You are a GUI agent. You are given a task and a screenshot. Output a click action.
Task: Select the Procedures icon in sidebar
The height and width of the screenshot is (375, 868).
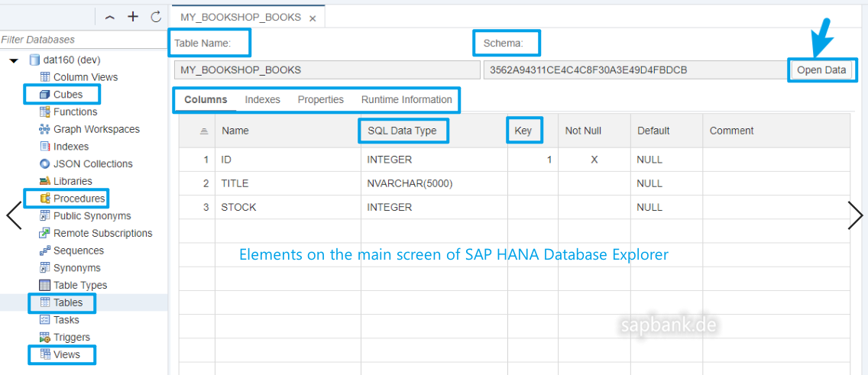45,199
